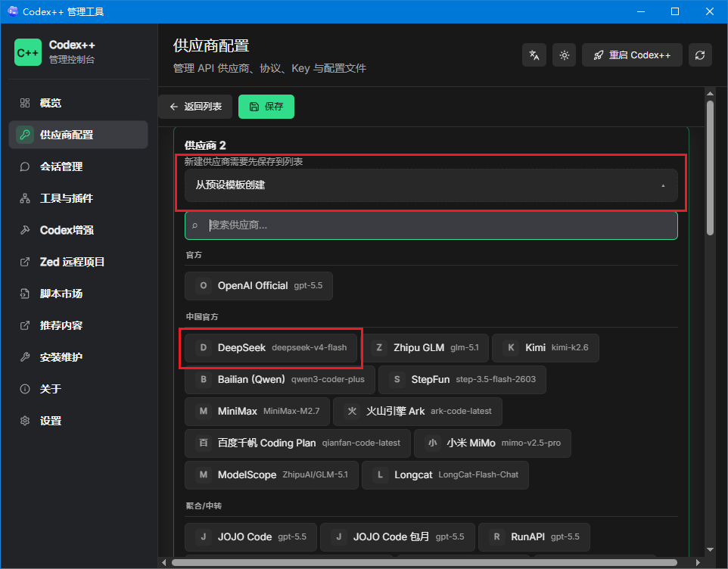Click the script icon beside 脚本市场

(x=25, y=294)
